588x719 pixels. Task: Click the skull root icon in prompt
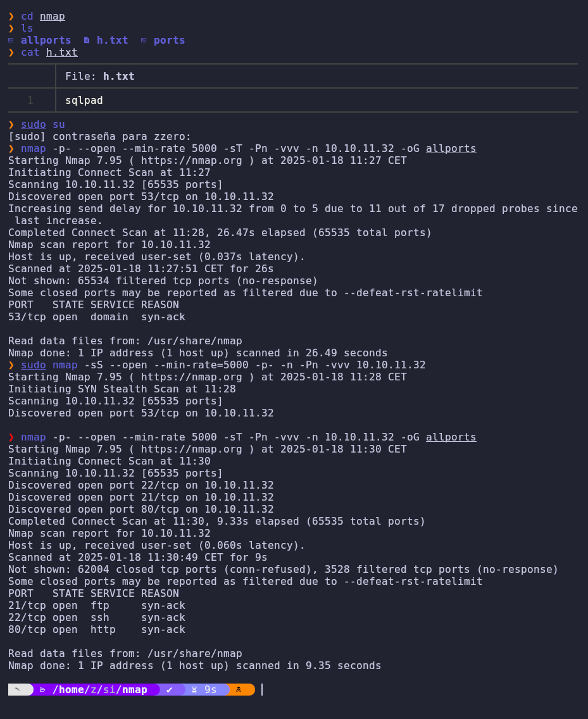coord(239,690)
